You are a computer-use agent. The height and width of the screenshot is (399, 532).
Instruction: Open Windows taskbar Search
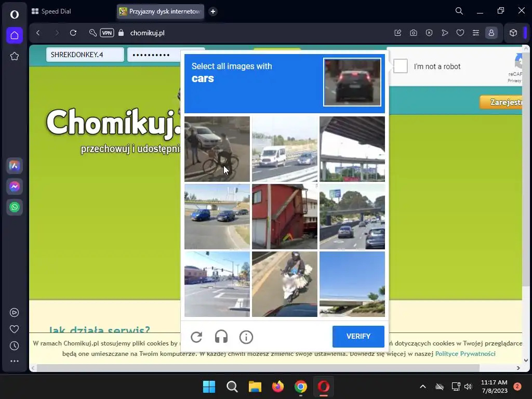click(x=232, y=387)
